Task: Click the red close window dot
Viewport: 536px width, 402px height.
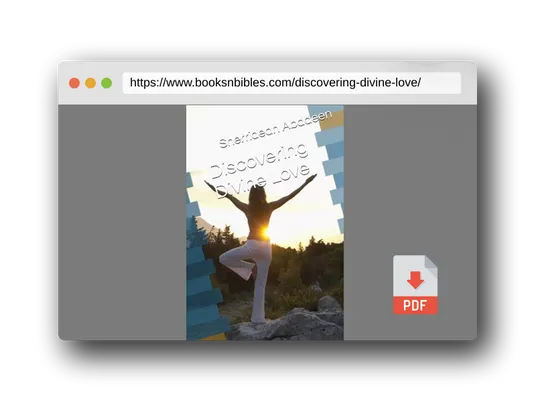Action: click(x=74, y=83)
